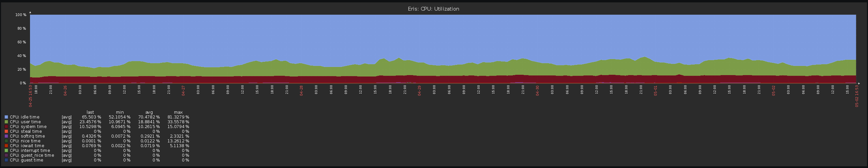Click the green user time legend swatch
Image resolution: width=868 pixels, height=168 pixels.
coord(6,122)
